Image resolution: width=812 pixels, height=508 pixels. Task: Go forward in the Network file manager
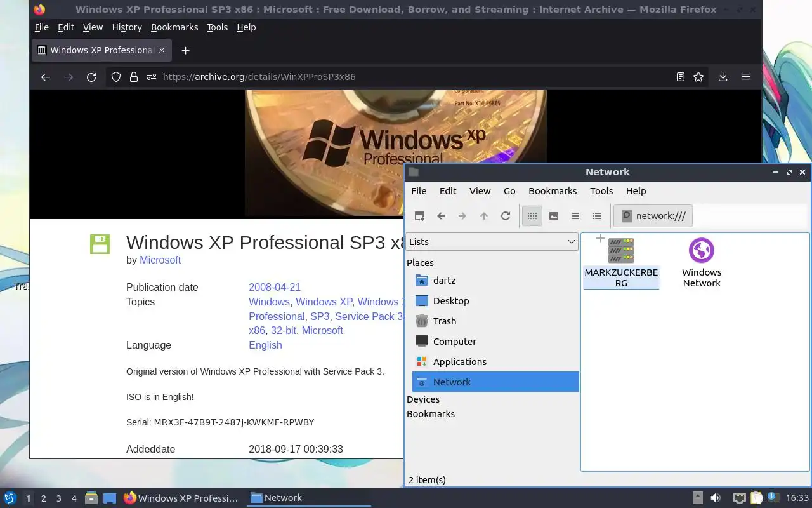462,216
